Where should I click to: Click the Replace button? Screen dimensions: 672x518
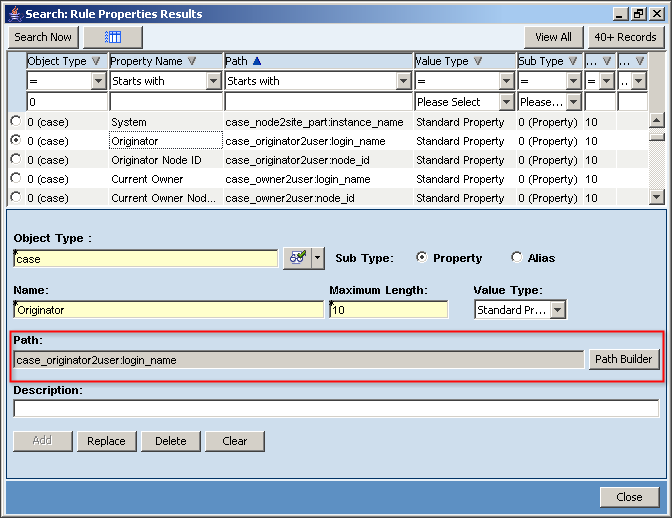coord(106,441)
